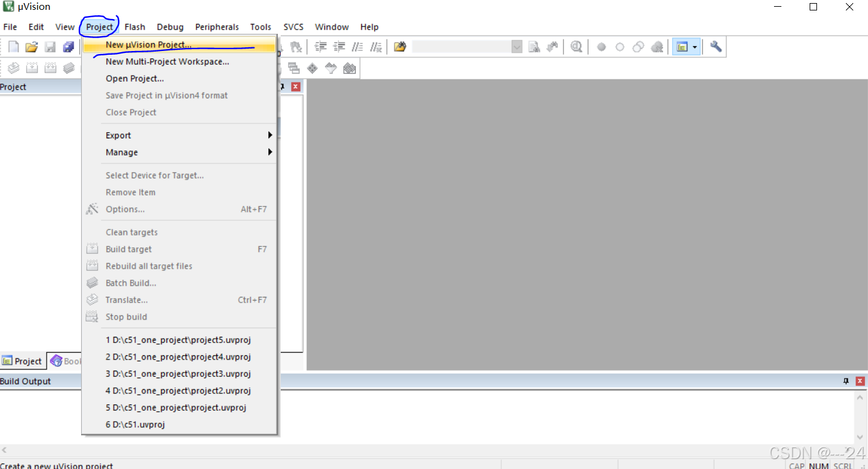This screenshot has width=868, height=469.
Task: Click Build target menu entry
Action: pyautogui.click(x=179, y=249)
